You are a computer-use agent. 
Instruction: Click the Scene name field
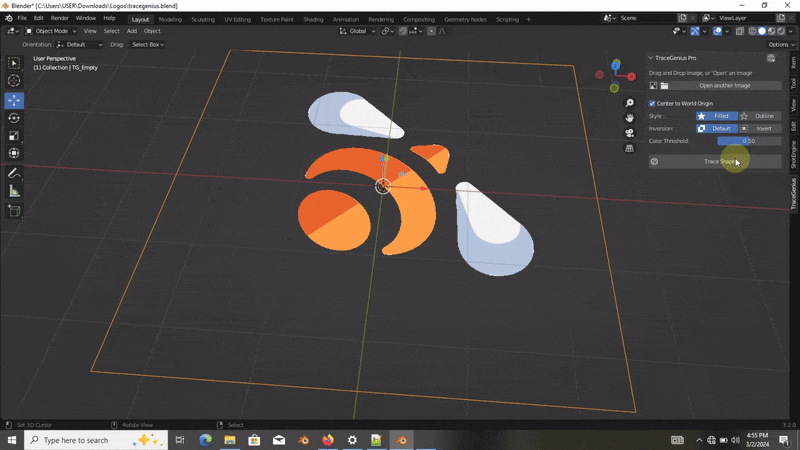tap(646, 18)
